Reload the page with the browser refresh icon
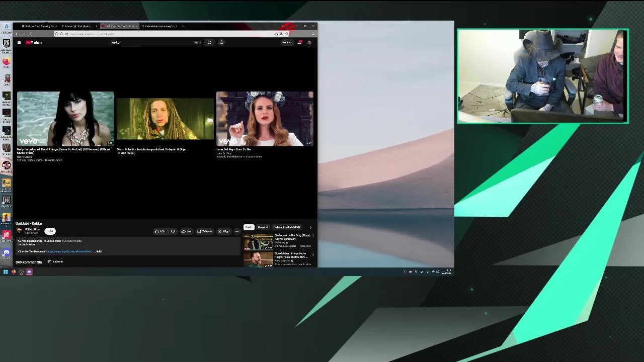 [30, 34]
